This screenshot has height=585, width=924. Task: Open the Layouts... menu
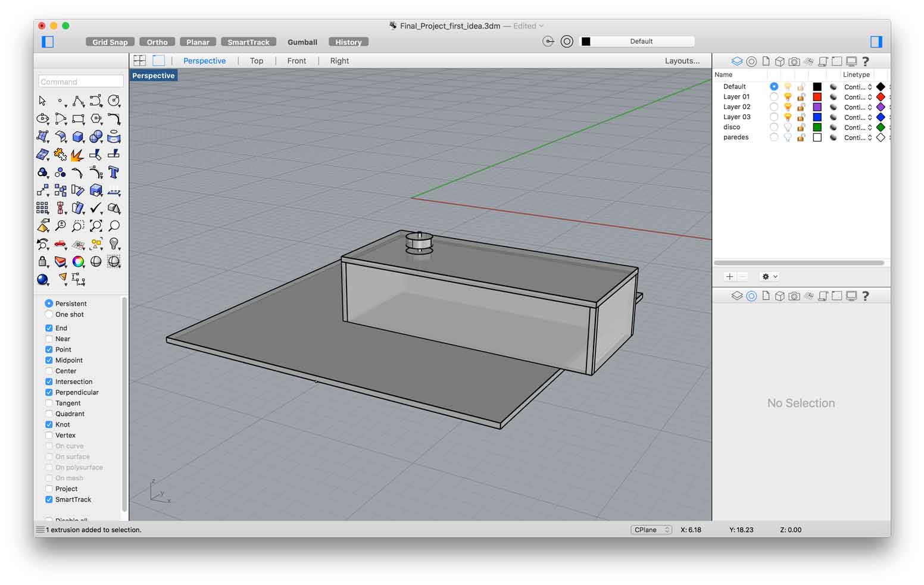pyautogui.click(x=682, y=61)
